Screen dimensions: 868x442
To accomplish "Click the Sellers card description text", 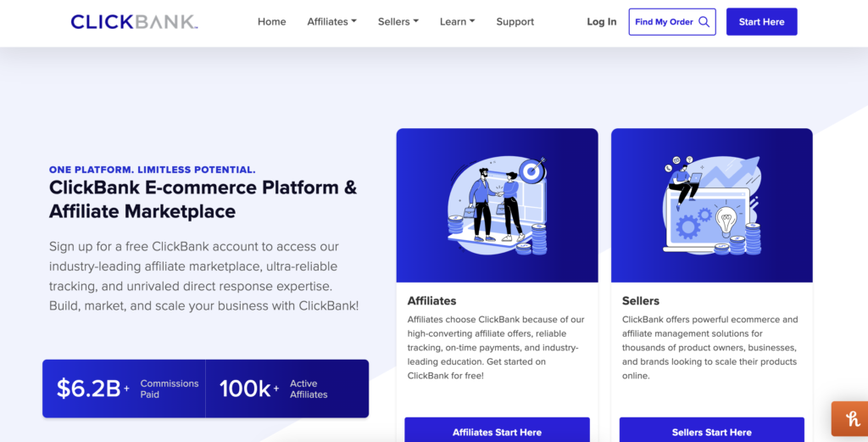I will (710, 347).
